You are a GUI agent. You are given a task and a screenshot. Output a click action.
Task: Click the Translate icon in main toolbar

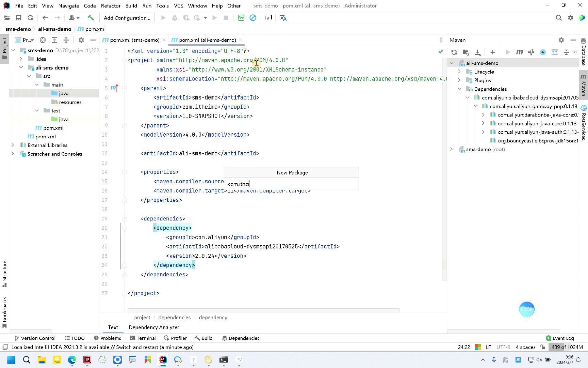click(283, 18)
